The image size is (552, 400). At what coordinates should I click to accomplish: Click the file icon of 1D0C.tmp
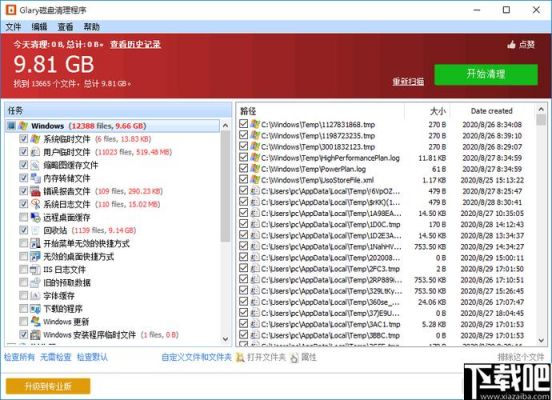click(255, 224)
